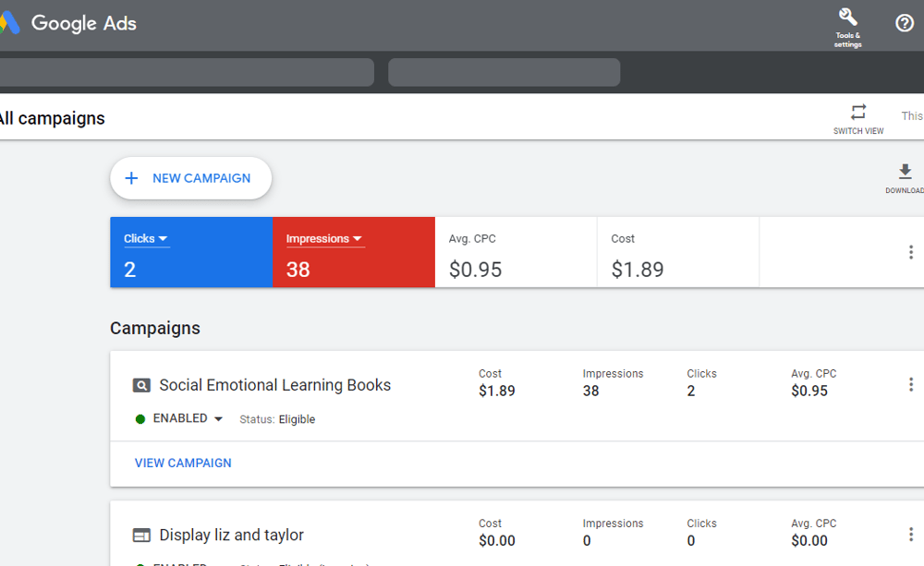Click the plus icon in New Campaign
924x566 pixels.
click(131, 178)
